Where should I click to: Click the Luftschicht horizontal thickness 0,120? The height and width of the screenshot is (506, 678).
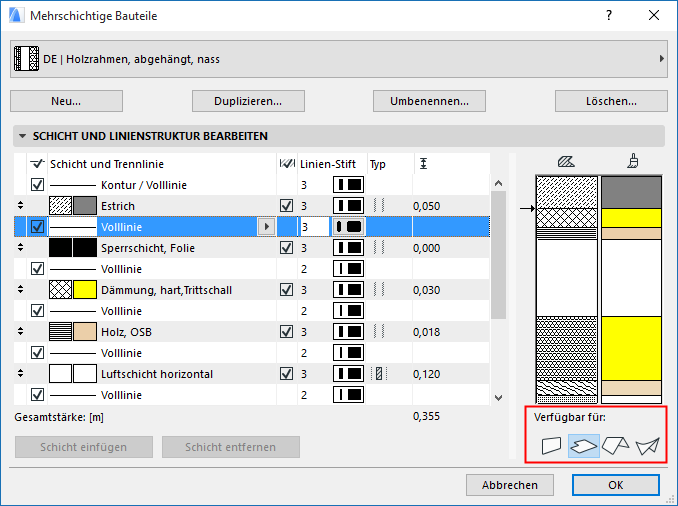pos(426,374)
